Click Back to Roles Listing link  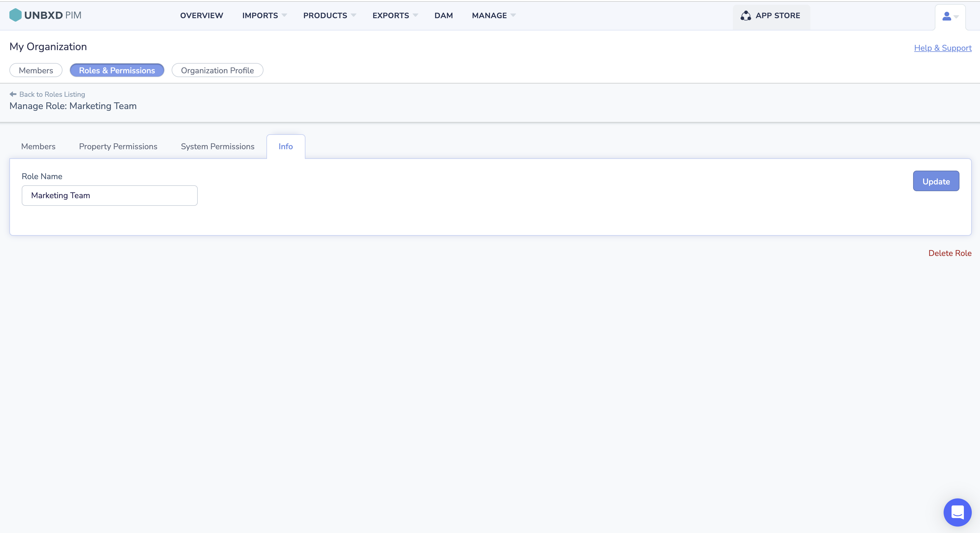pos(52,94)
